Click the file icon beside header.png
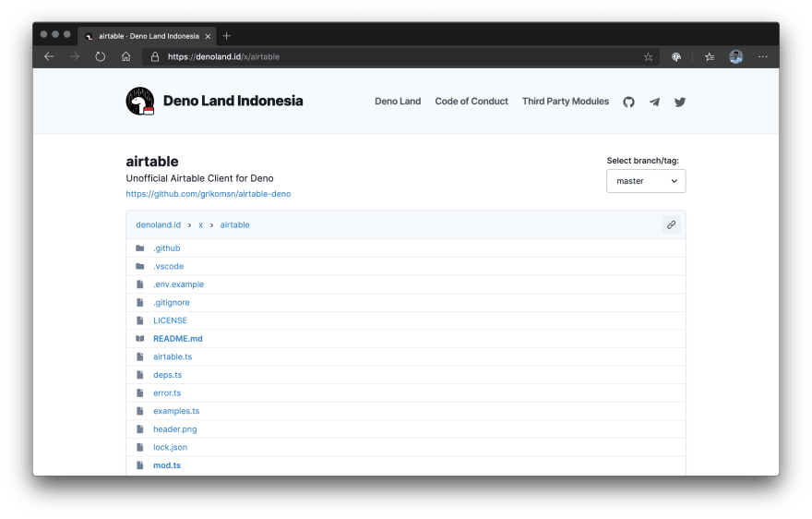 [x=140, y=429]
